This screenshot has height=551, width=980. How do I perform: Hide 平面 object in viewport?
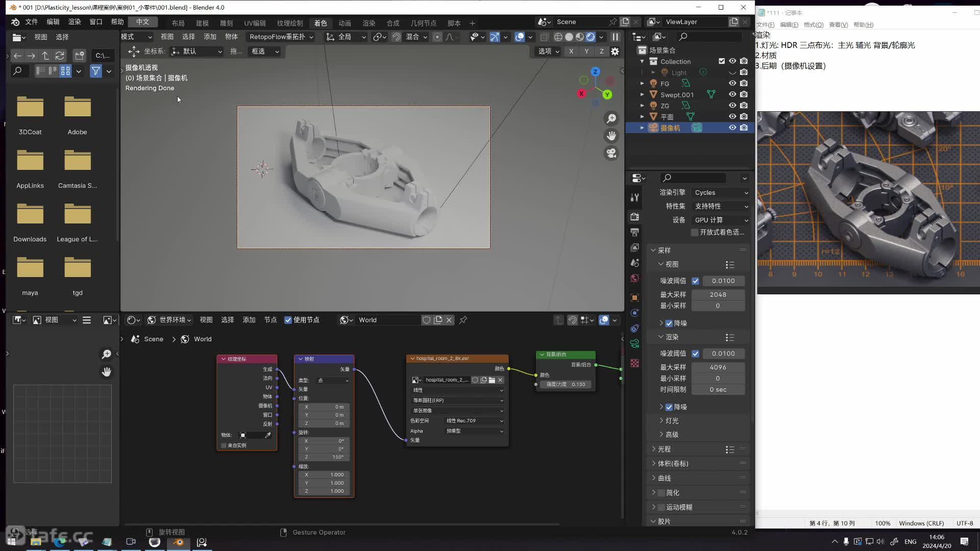click(x=732, y=117)
